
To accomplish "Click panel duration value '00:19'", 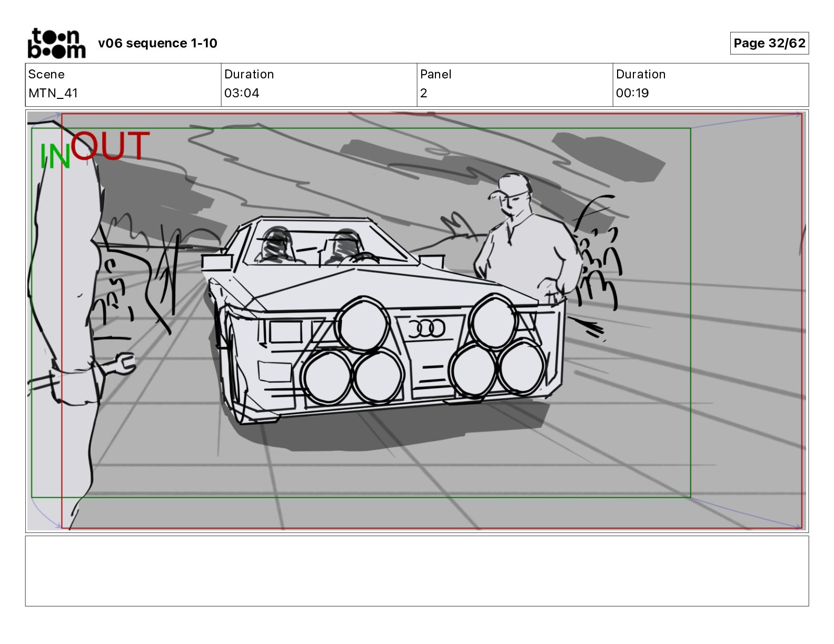I will [x=632, y=93].
